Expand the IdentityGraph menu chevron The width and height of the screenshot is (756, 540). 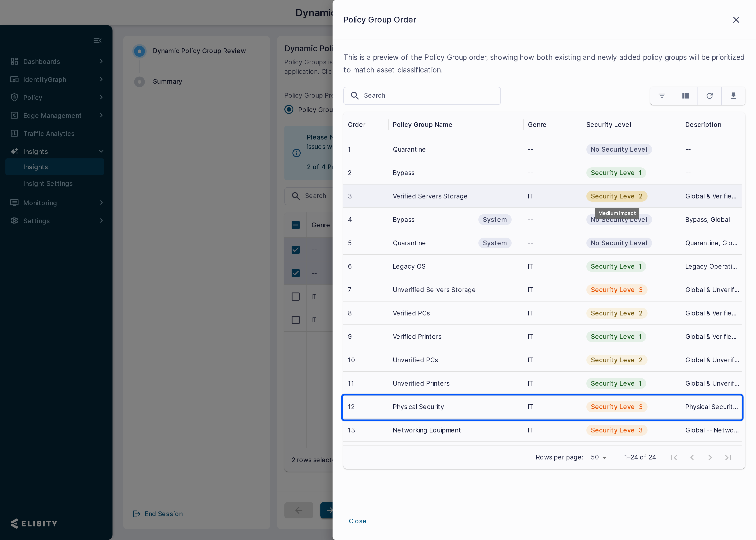click(x=101, y=79)
